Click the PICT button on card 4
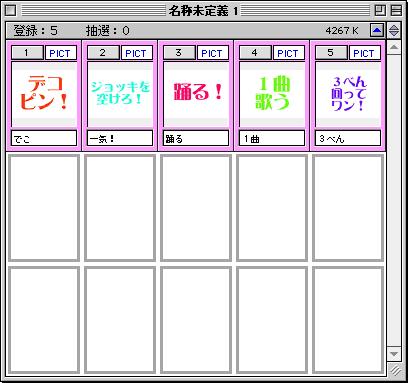Viewport: 408px width, 383px height. click(289, 53)
